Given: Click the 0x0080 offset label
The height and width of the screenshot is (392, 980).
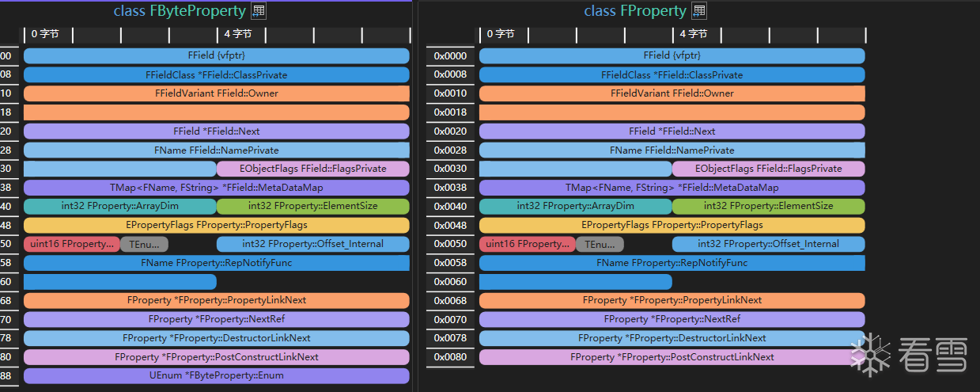Looking at the screenshot, I should (x=451, y=356).
